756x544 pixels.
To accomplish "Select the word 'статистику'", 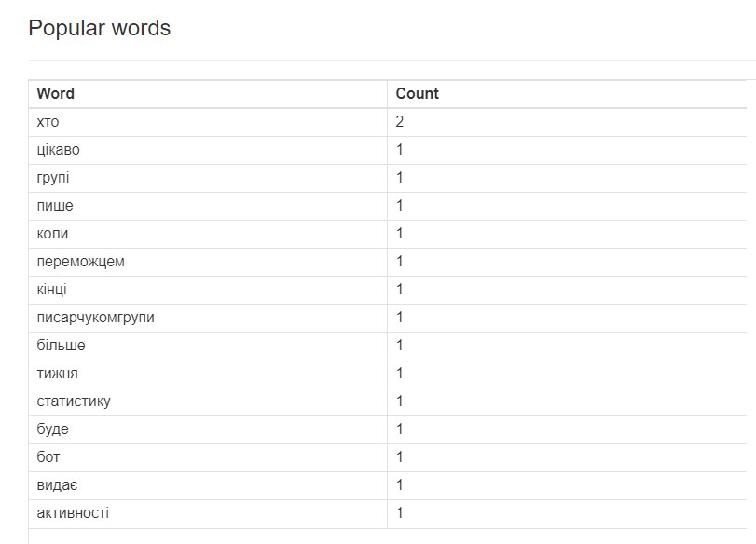I will (x=74, y=401).
